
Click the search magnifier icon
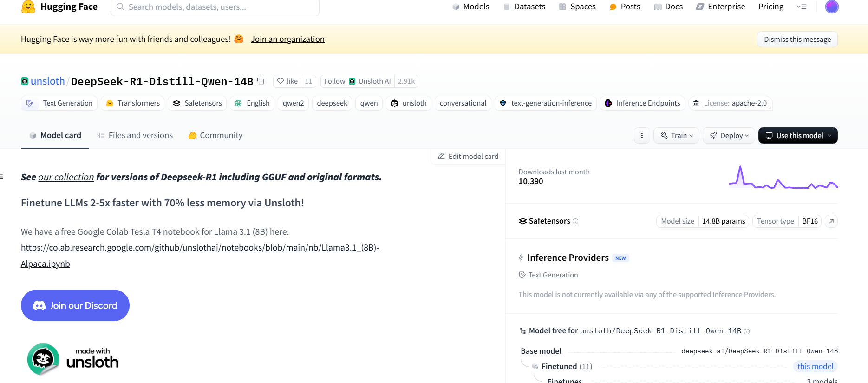(120, 7)
